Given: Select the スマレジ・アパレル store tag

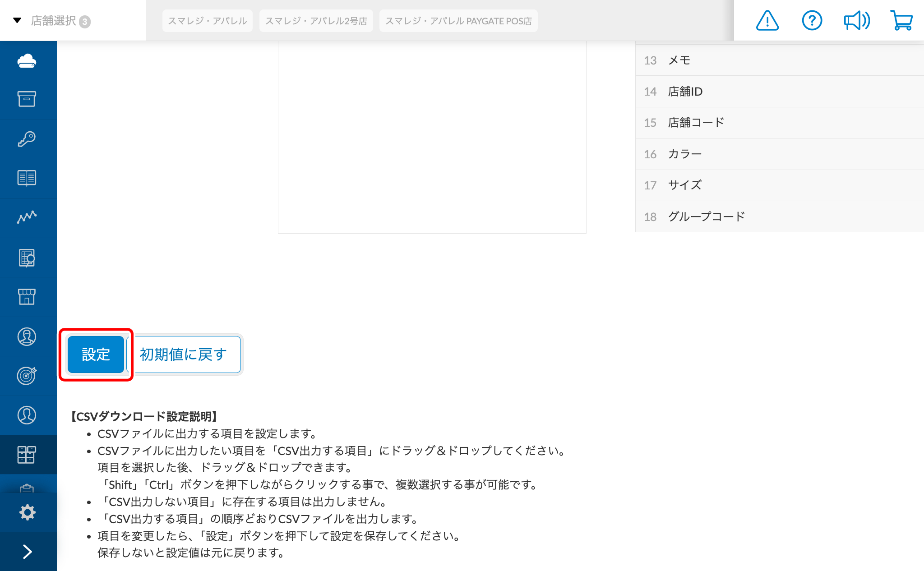Looking at the screenshot, I should (208, 21).
